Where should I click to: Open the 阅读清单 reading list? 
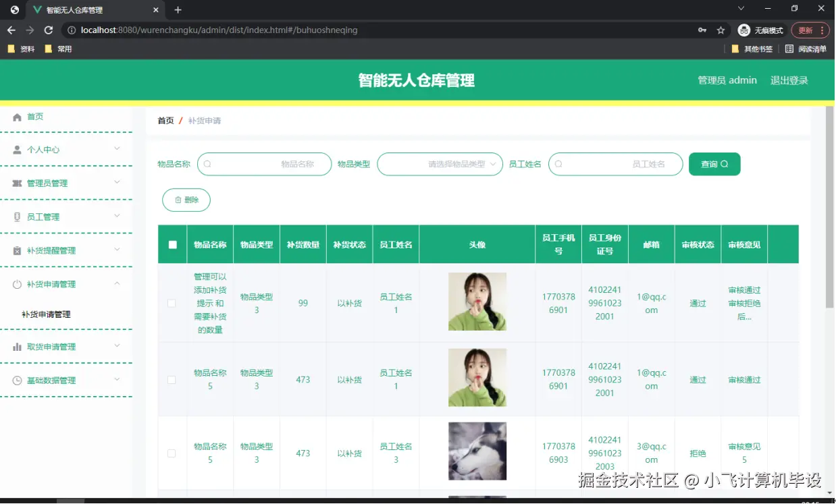point(806,49)
